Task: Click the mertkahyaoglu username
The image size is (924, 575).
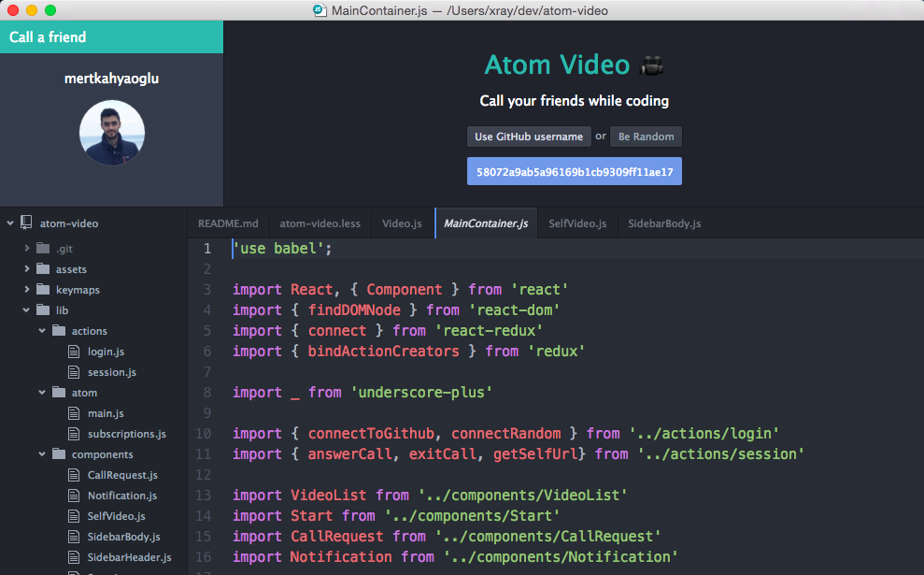Action: (111, 79)
